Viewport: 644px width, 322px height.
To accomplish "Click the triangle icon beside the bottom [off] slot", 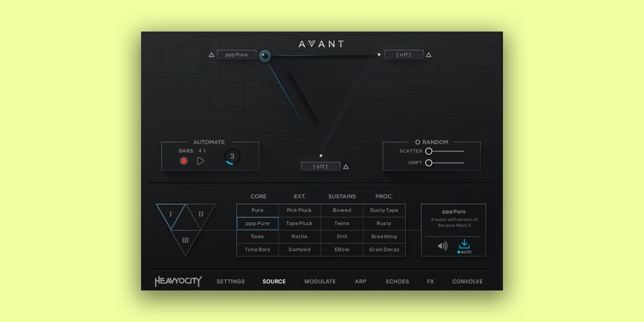I will pos(346,167).
